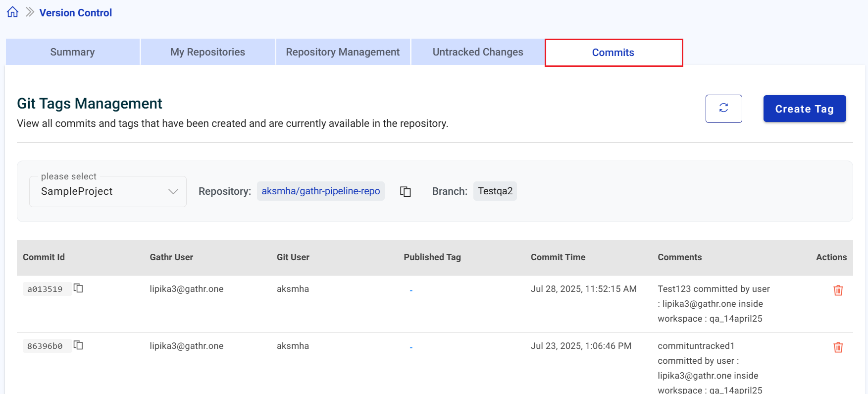Go to Repository Management tab
868x394 pixels.
[343, 52]
